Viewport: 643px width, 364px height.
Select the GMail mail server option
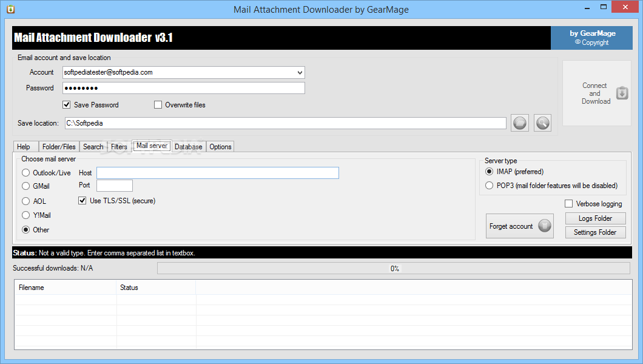point(26,186)
